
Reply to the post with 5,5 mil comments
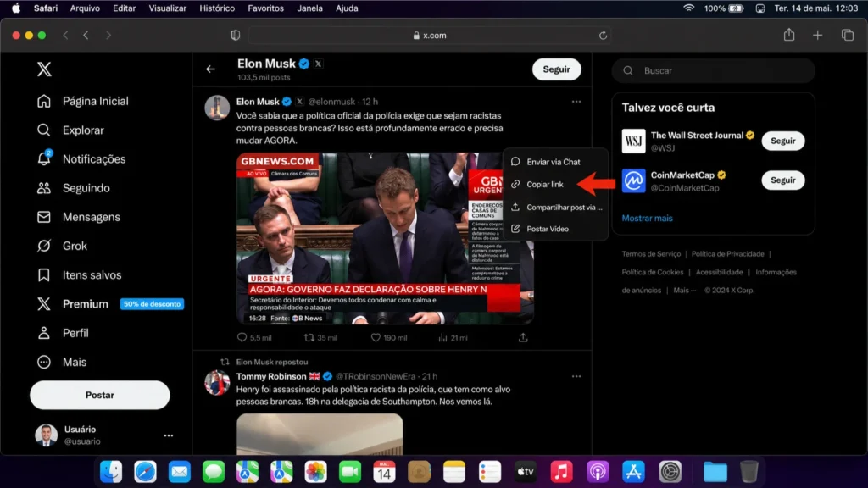[x=254, y=337]
